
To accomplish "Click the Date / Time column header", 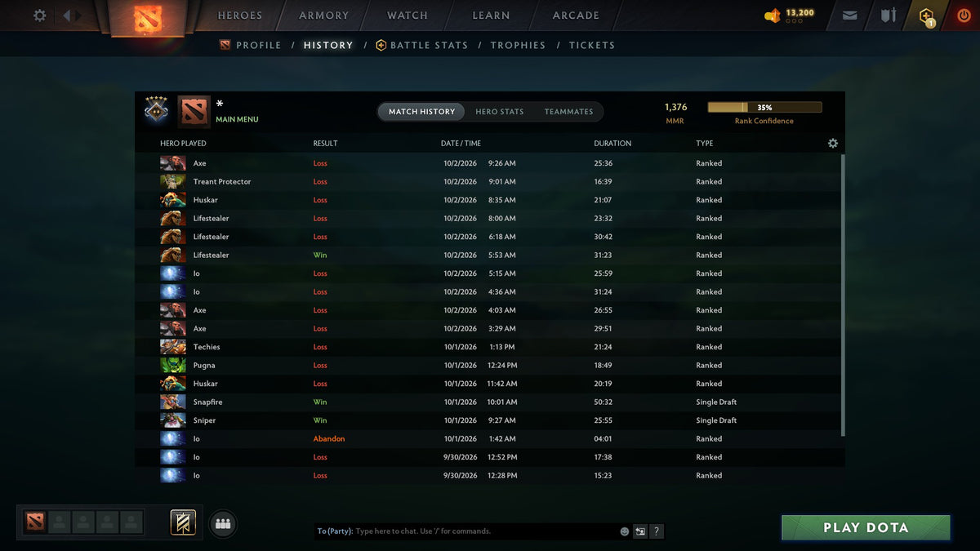I will 461,143.
